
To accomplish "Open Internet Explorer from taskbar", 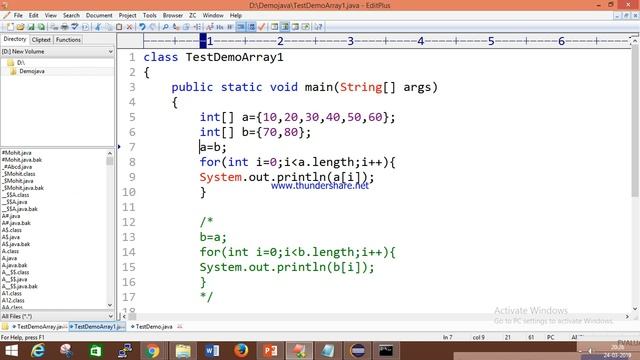I will [x=38, y=351].
